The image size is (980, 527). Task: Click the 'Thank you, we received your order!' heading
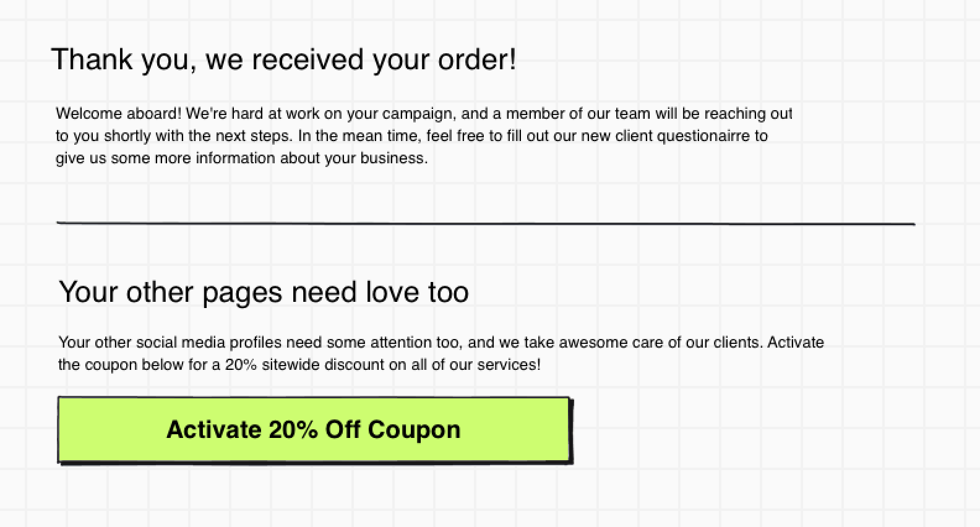tap(284, 60)
